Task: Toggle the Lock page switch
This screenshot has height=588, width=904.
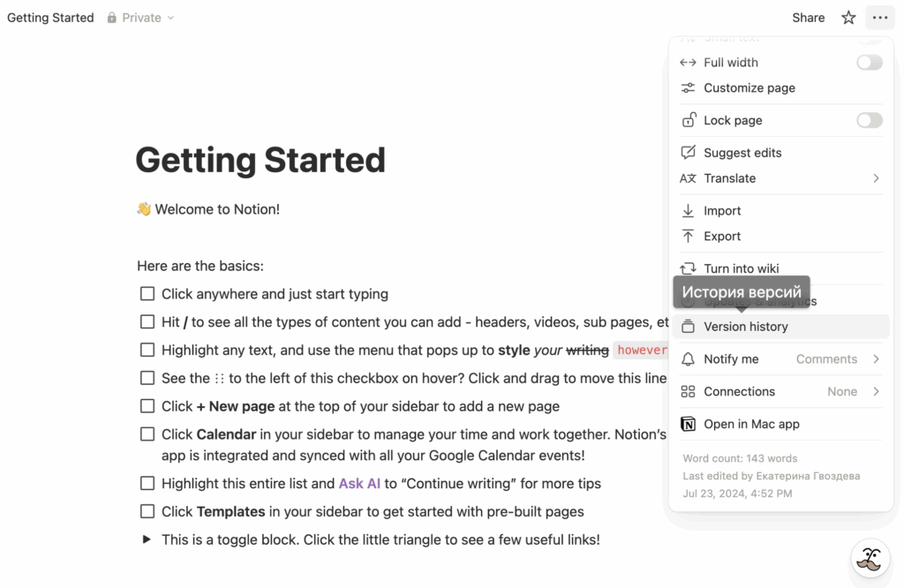Action: tap(869, 121)
